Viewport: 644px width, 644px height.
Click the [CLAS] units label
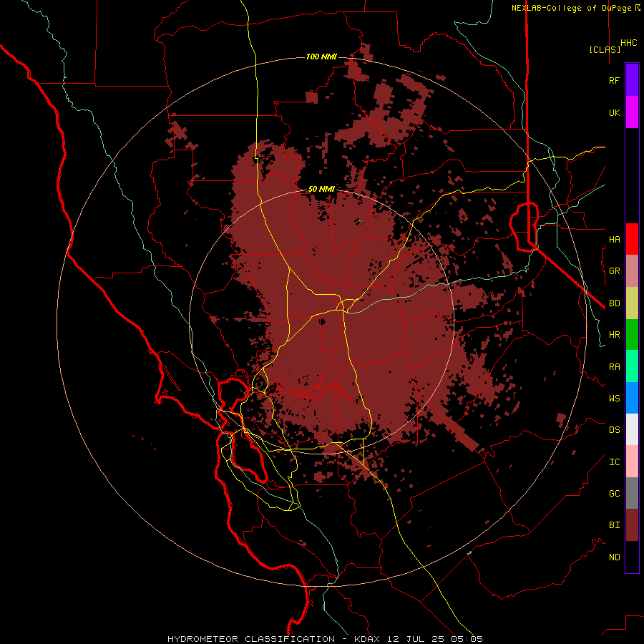(x=605, y=49)
